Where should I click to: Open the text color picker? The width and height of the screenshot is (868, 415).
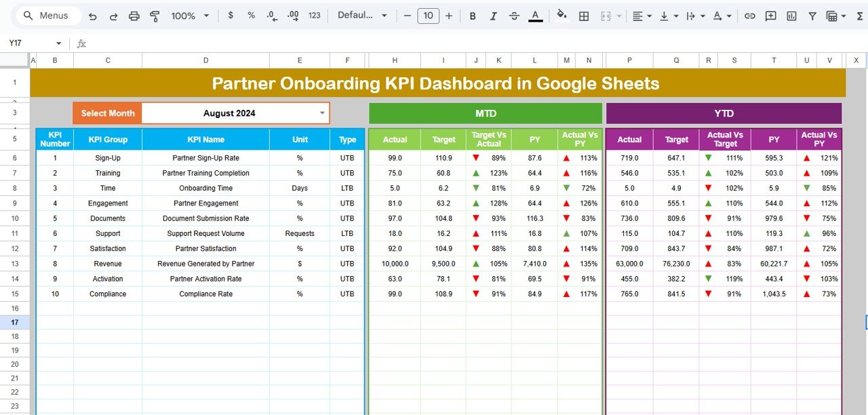tap(535, 15)
